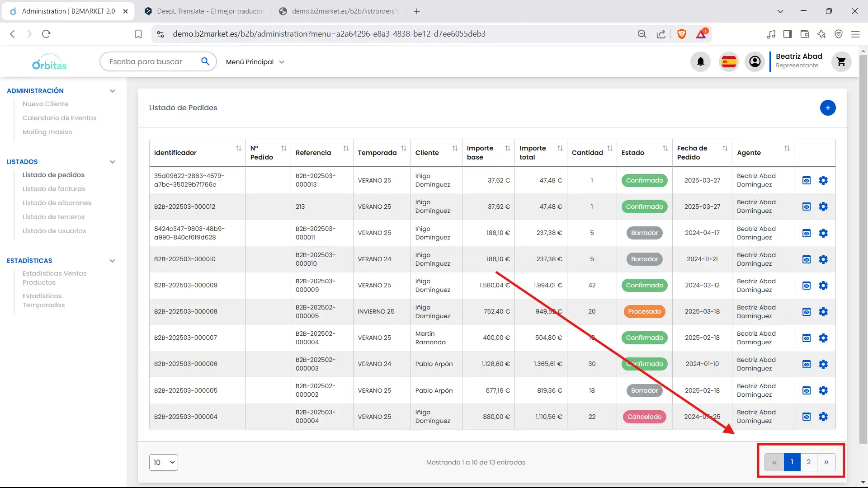Viewport: 868px width, 488px height.
Task: Click the user profile avatar icon
Action: (x=755, y=62)
